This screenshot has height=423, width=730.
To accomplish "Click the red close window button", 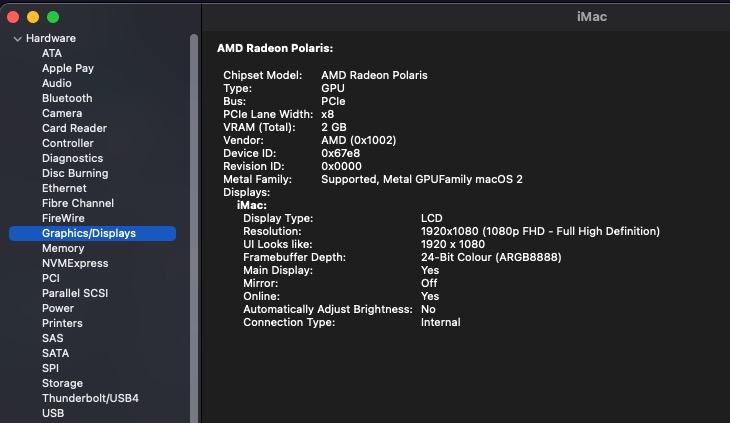I will point(13,17).
